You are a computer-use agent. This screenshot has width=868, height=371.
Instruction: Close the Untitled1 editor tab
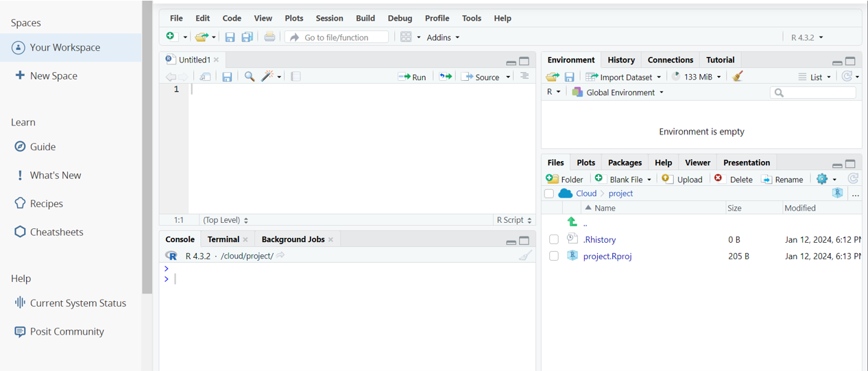(217, 60)
